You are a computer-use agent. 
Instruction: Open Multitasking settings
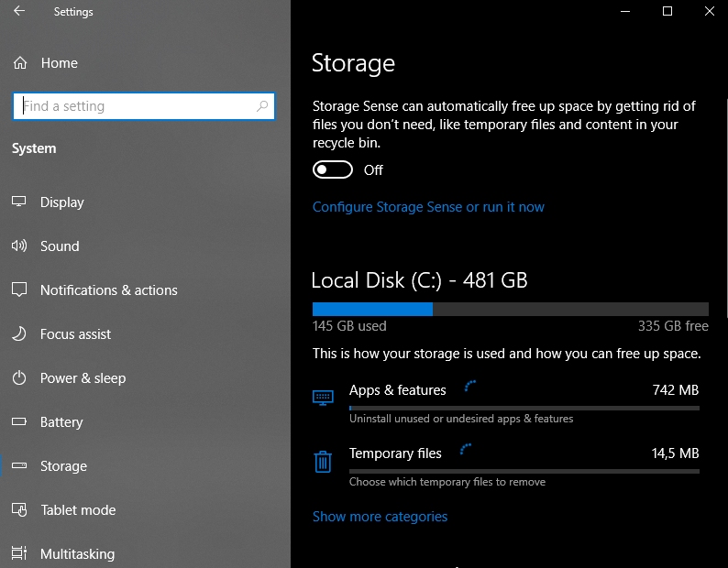pos(77,554)
